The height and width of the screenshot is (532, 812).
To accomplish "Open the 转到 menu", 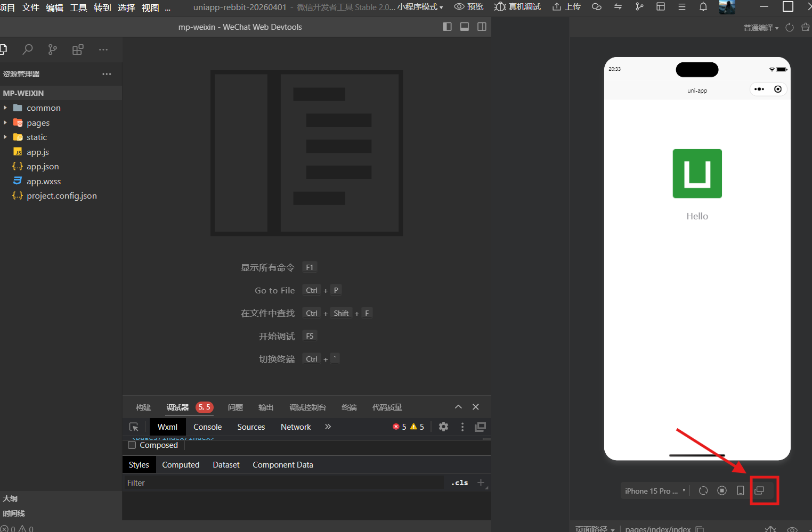I will 102,7.
